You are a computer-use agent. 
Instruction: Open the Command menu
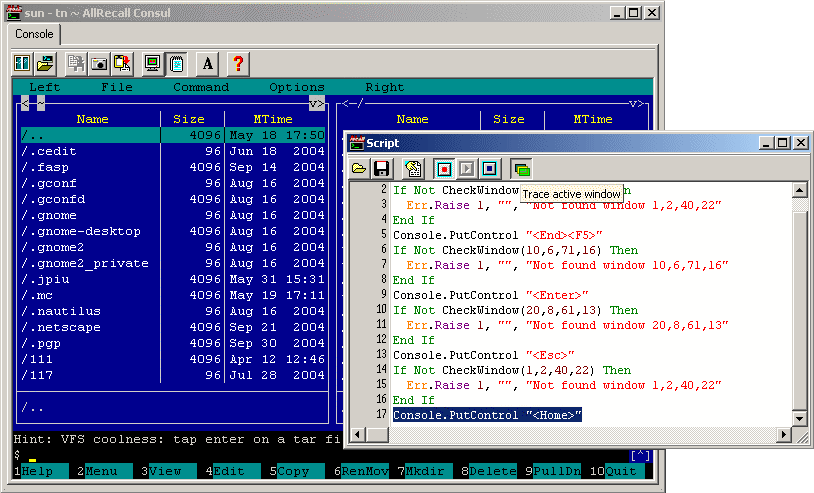click(x=201, y=87)
